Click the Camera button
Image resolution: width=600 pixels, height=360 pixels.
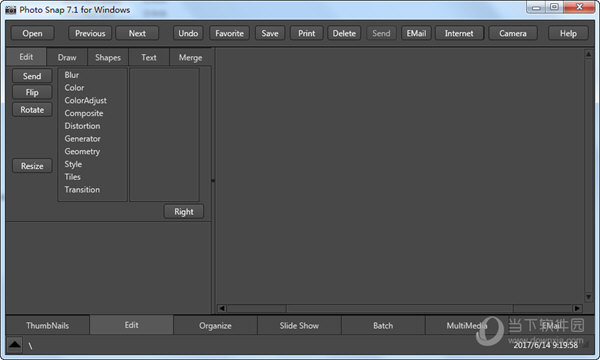coord(513,34)
